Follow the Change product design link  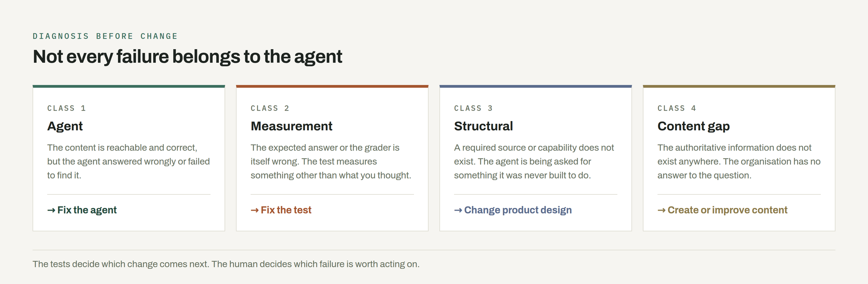coord(513,210)
